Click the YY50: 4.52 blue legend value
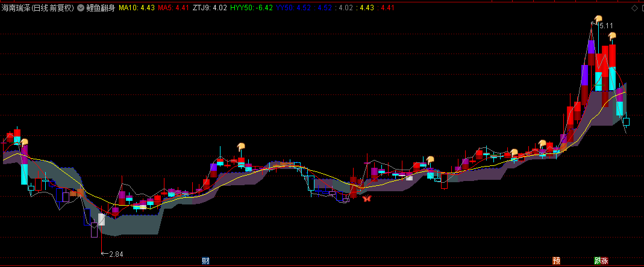The height and width of the screenshot is (267, 644). point(294,8)
